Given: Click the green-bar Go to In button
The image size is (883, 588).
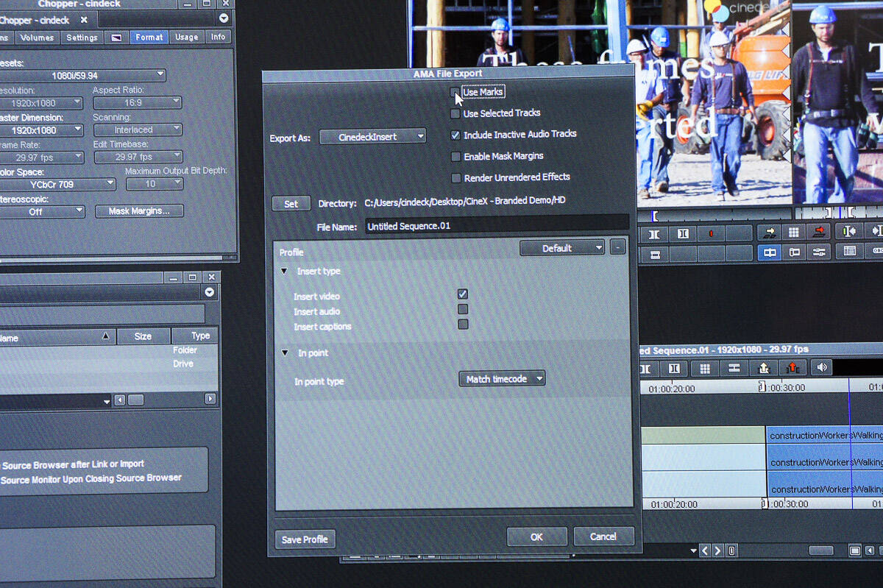Looking at the screenshot, I should pos(849,232).
